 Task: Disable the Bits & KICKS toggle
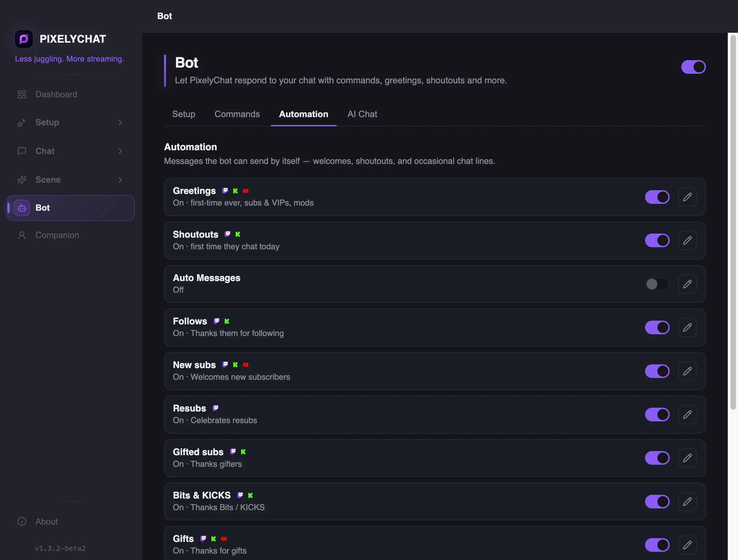(x=657, y=502)
